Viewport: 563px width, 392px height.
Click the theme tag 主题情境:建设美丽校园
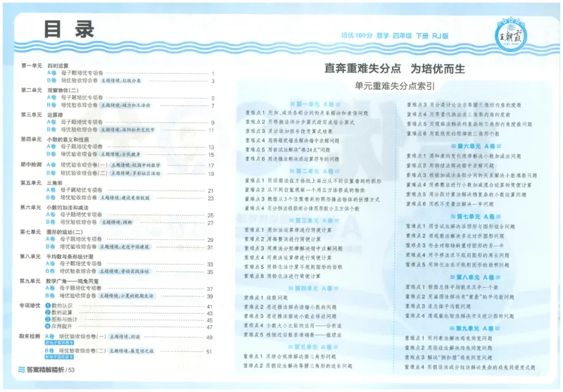pos(125,198)
